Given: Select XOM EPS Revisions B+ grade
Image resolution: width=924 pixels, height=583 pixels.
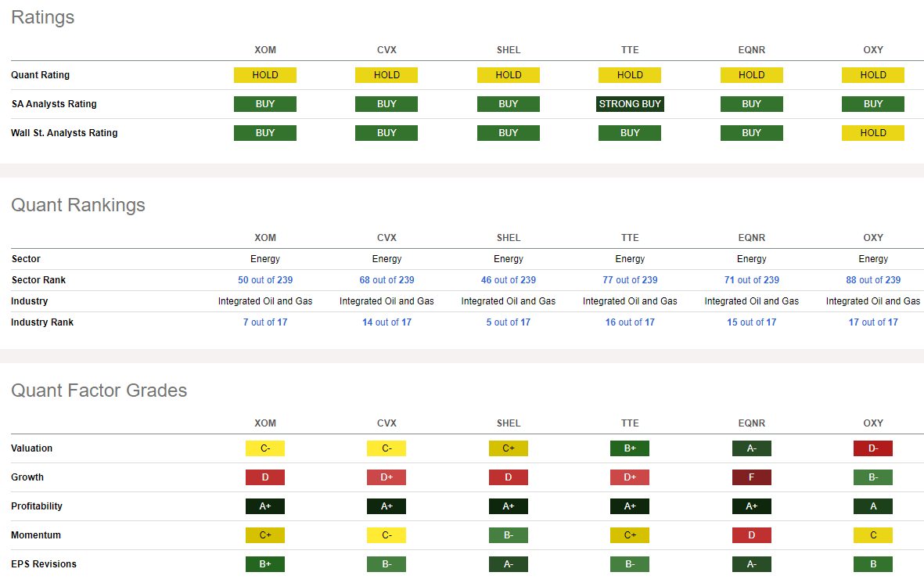Looking at the screenshot, I should [265, 563].
